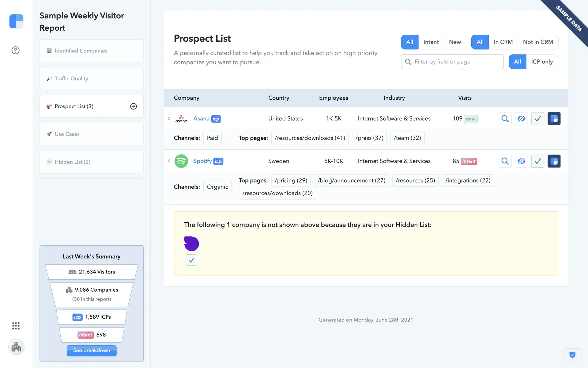Enable the ICP only filter
This screenshot has height=368, width=588.
click(542, 62)
